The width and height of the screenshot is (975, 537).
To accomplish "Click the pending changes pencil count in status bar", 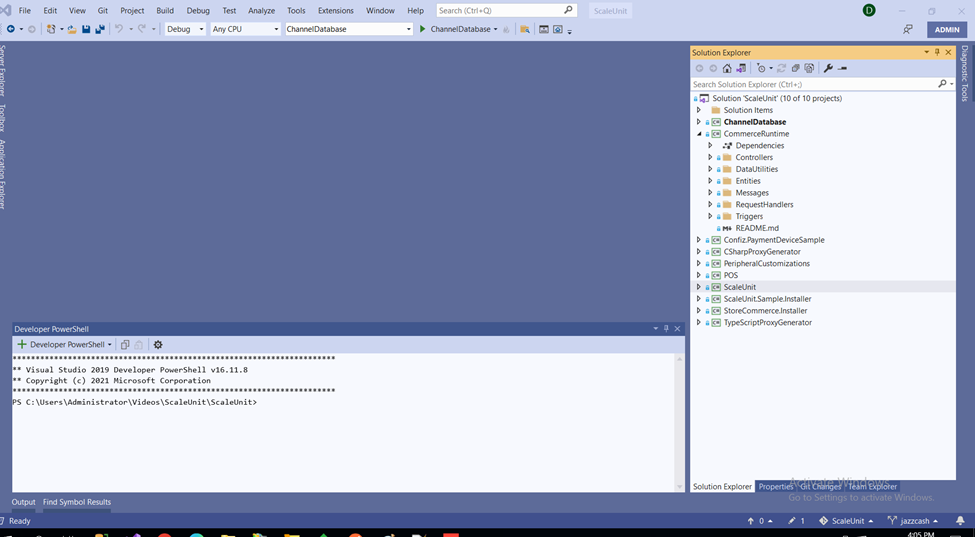I will click(797, 521).
